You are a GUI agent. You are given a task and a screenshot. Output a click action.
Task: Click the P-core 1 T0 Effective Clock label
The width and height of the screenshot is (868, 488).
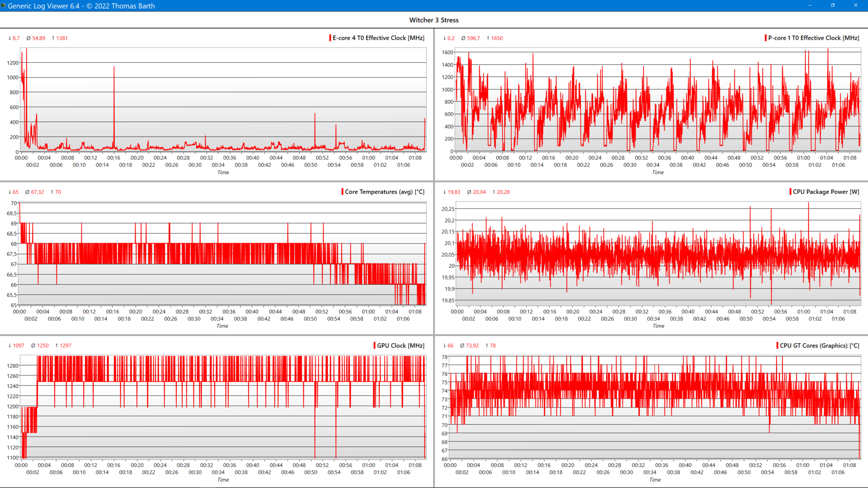[813, 38]
